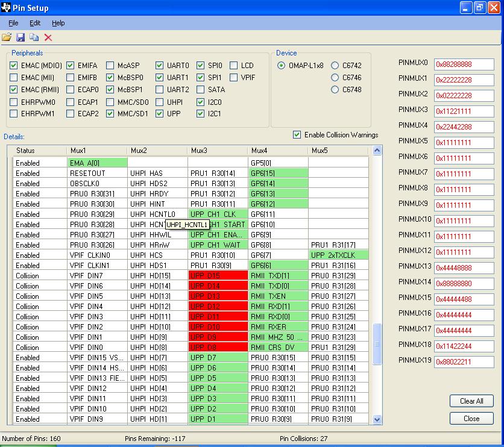The height and width of the screenshot is (447, 504).
Task: Toggle the MMC/SD1 checkbox
Action: click(110, 114)
